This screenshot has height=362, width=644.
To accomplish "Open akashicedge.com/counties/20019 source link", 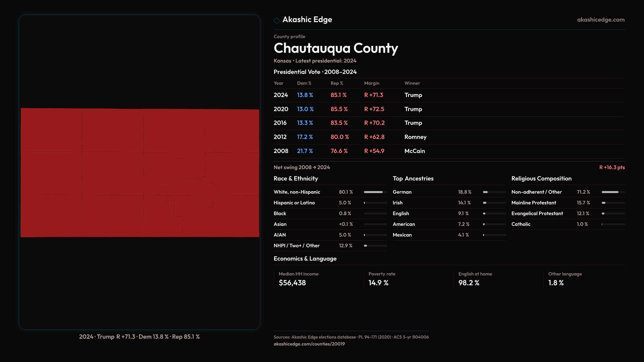I will point(309,344).
